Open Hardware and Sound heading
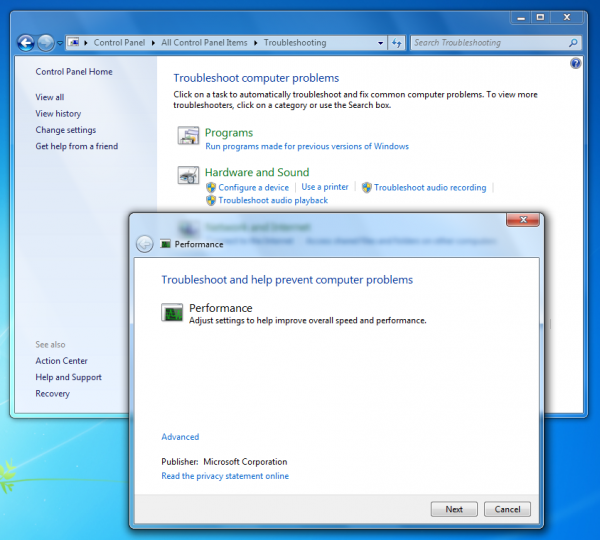Image resolution: width=600 pixels, height=540 pixels. tap(257, 173)
